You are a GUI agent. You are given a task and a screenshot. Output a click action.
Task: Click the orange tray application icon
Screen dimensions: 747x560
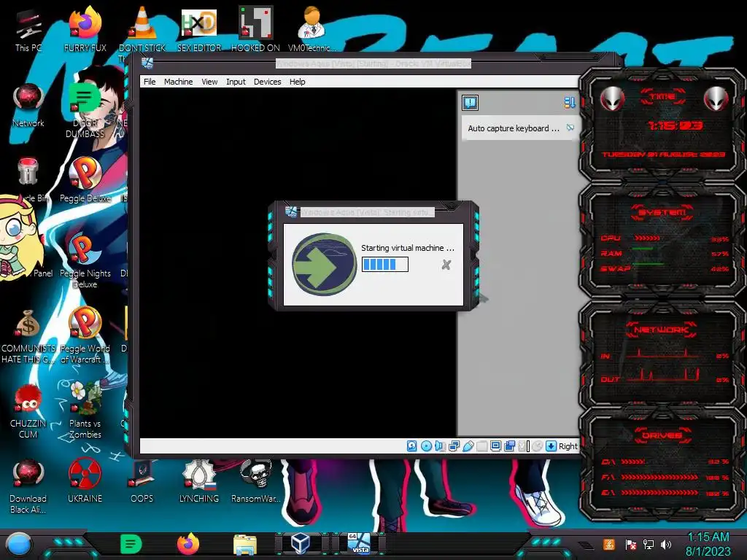[609, 544]
